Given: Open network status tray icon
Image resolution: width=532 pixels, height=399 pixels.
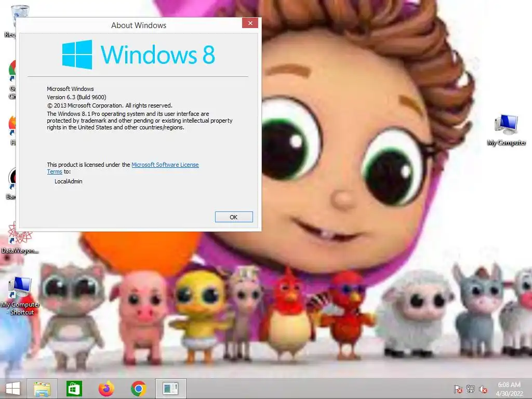Looking at the screenshot, I should (471, 389).
